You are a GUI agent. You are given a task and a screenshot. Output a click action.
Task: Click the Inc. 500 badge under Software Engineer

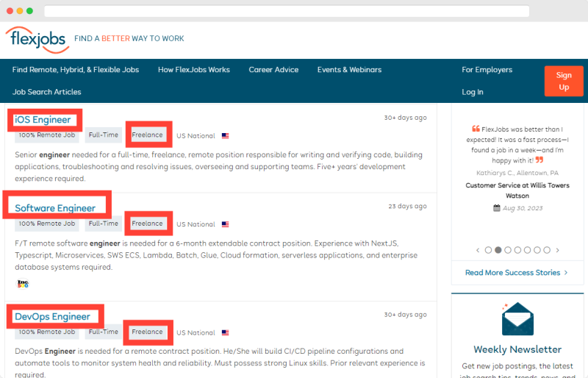click(23, 283)
